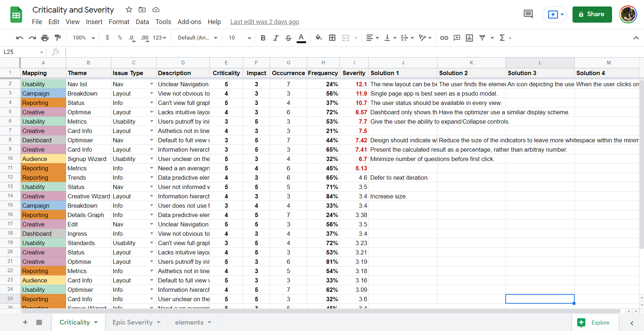The width and height of the screenshot is (644, 331).
Task: Insert a link
Action: coord(444,38)
